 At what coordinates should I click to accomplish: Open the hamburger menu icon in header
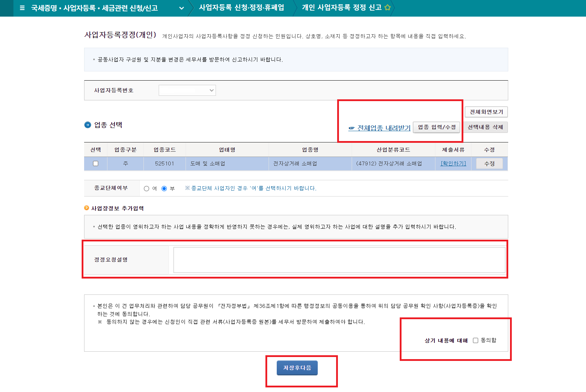pos(22,8)
